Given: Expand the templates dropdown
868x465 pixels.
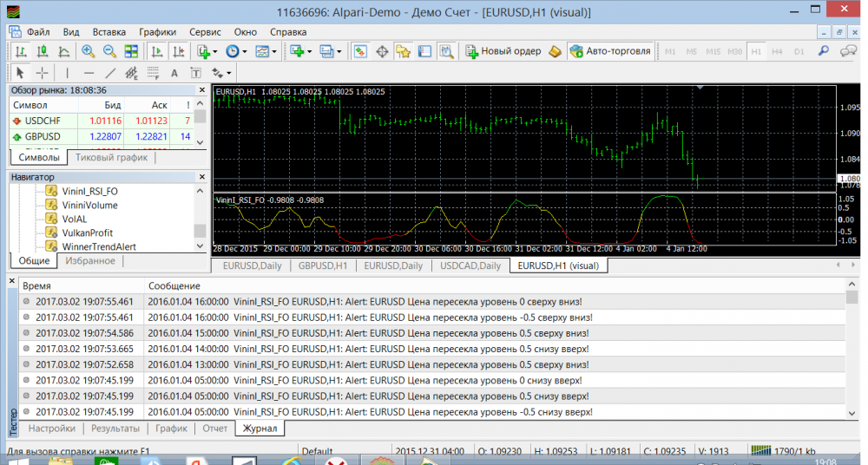Looking at the screenshot, I should pyautogui.click(x=274, y=51).
